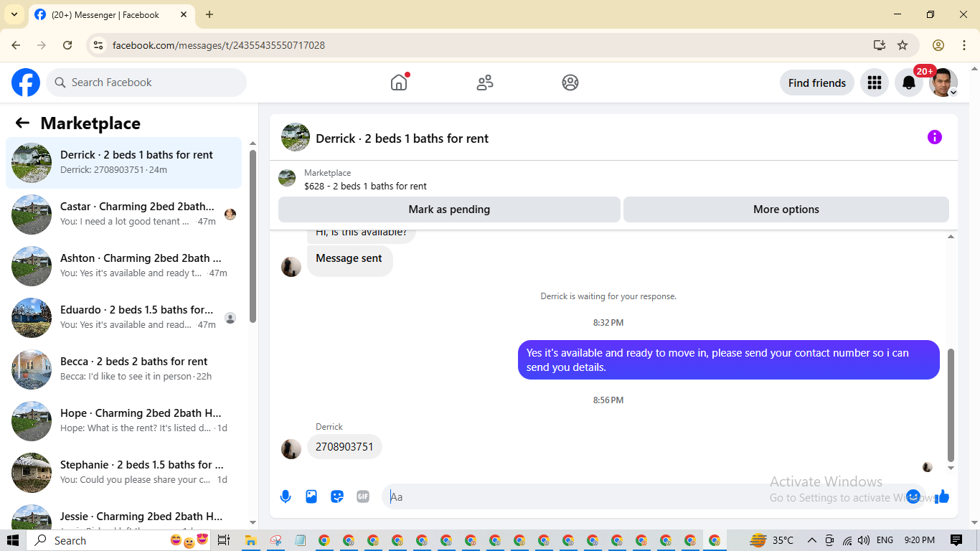Open Chrome's three-dot menu
Image resolution: width=980 pixels, height=551 pixels.
[964, 45]
